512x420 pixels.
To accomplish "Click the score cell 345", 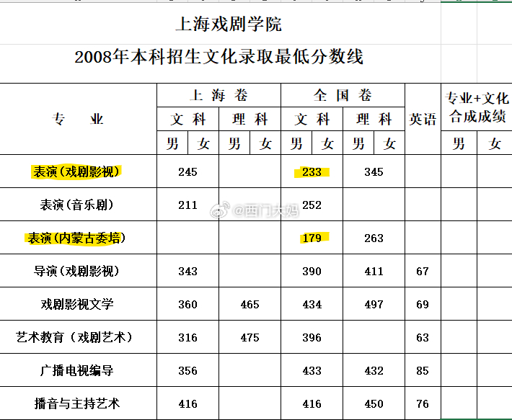I will point(374,172).
